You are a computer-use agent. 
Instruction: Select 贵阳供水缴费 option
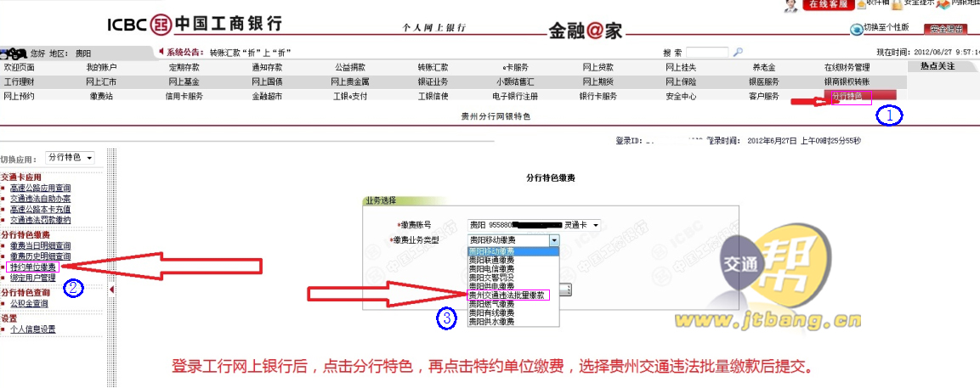click(513, 321)
